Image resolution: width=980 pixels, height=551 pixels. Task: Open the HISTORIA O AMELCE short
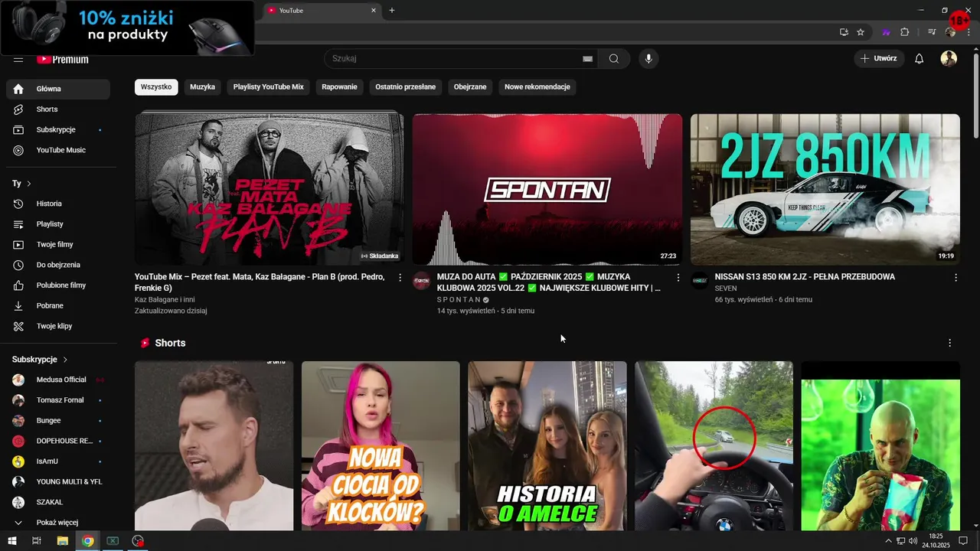(547, 446)
